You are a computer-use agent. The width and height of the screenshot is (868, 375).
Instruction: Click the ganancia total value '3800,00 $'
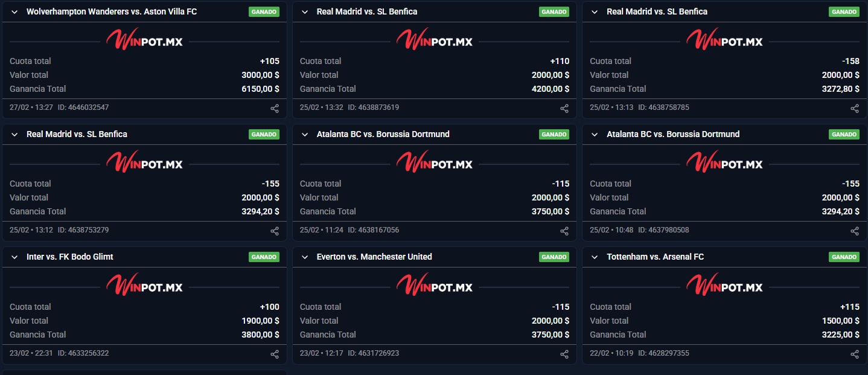[x=260, y=335]
